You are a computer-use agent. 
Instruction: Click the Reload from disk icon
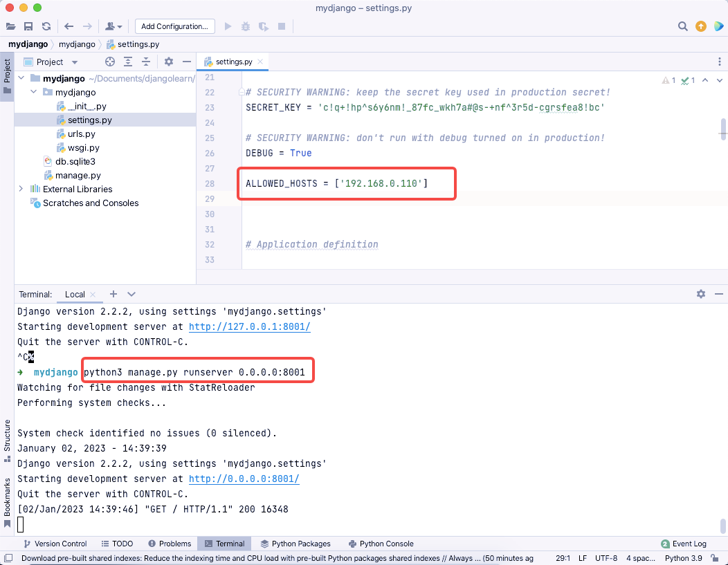[x=46, y=26]
